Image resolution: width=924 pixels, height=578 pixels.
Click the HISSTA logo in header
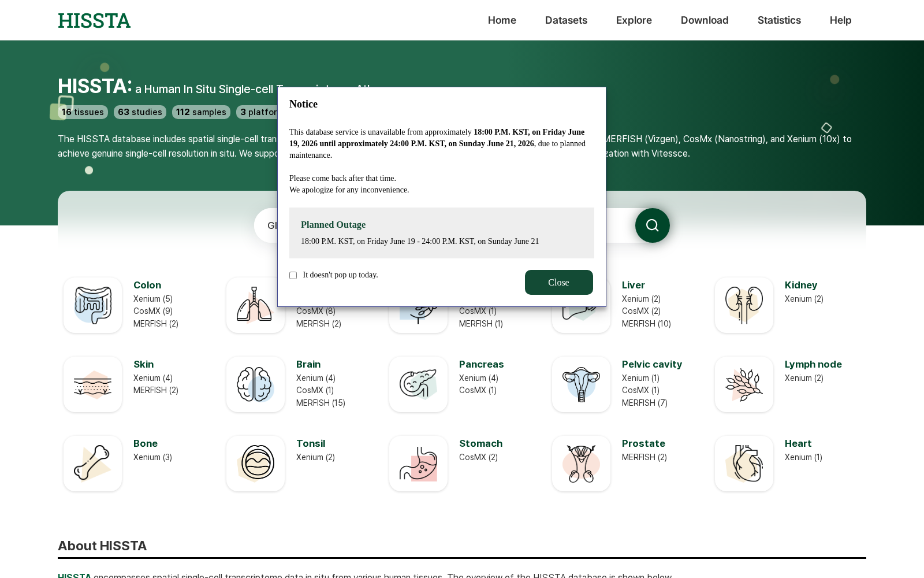[94, 21]
